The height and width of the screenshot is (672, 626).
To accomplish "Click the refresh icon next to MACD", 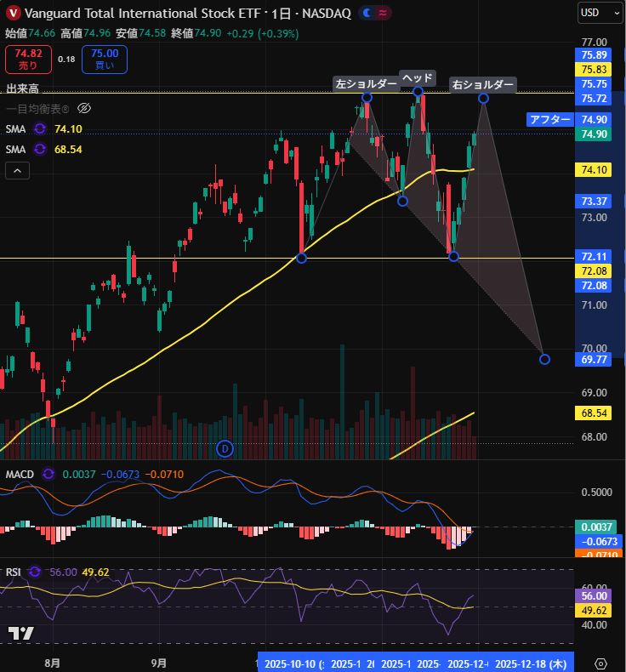I will [48, 473].
